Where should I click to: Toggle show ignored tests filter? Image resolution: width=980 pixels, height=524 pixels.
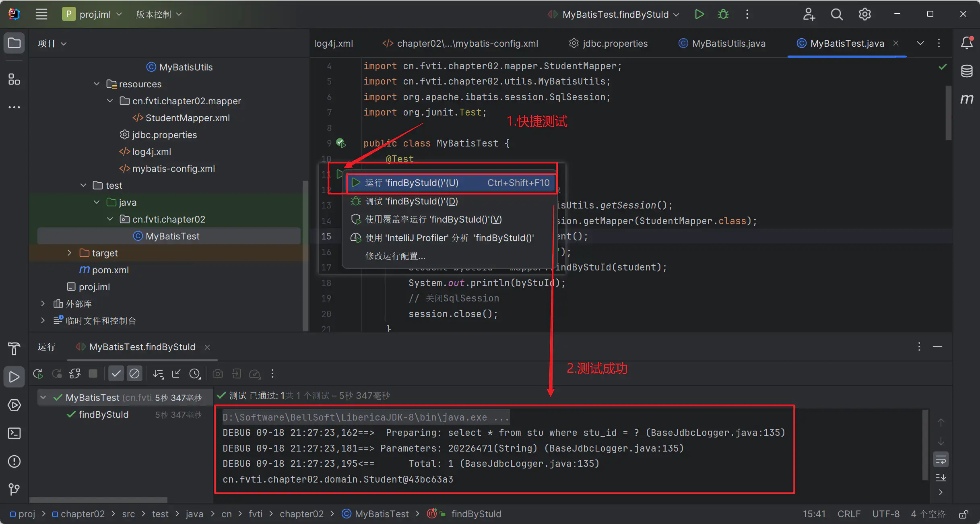134,374
